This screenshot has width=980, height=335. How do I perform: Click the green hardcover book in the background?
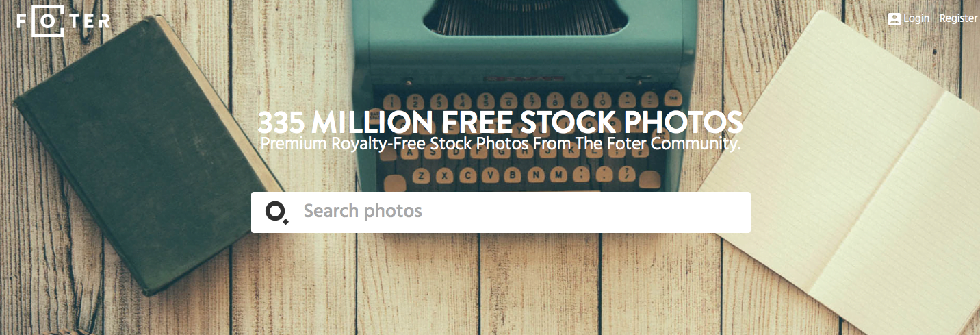(x=144, y=158)
